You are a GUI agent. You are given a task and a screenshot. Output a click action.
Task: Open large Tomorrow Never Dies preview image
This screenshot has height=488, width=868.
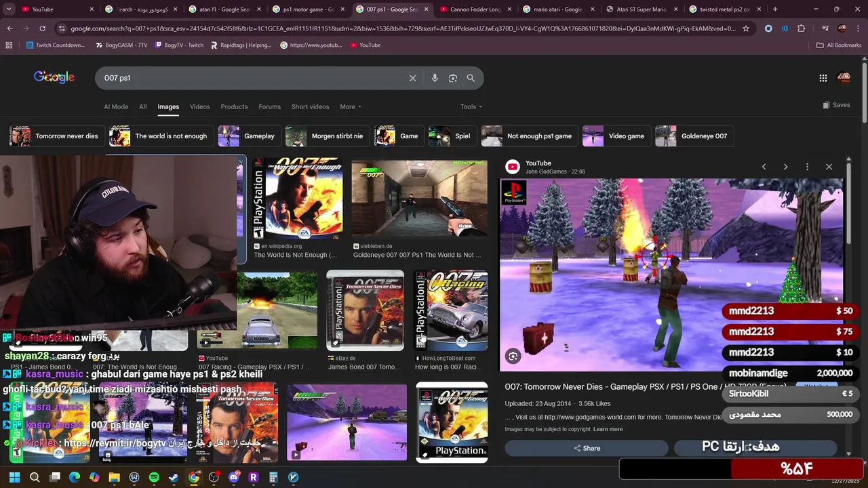click(x=671, y=274)
